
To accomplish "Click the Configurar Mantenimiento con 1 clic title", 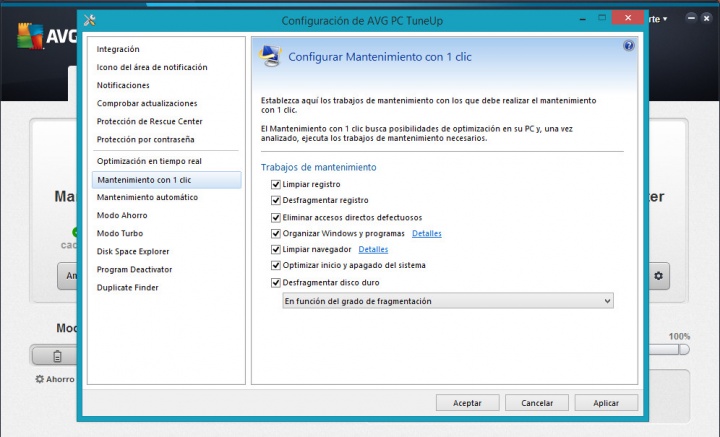I will (380, 57).
